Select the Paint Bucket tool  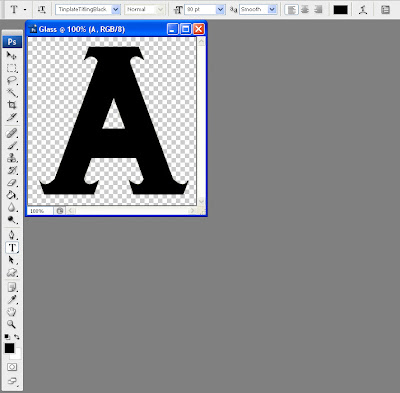[12, 195]
